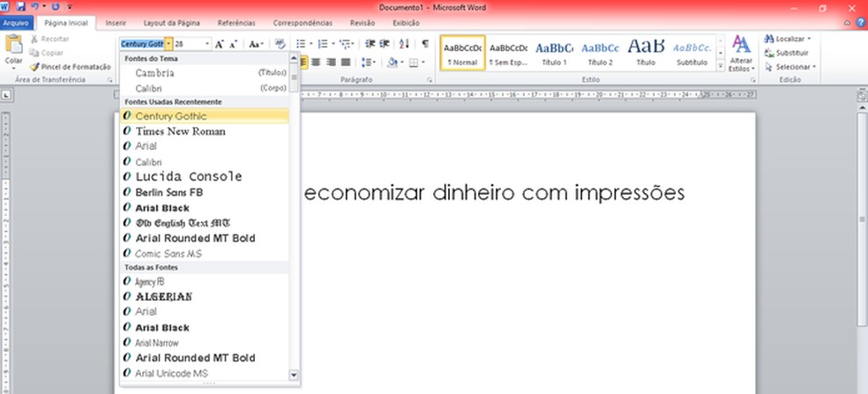Open Parágrafo dialog launcher
The width and height of the screenshot is (868, 394).
(430, 80)
